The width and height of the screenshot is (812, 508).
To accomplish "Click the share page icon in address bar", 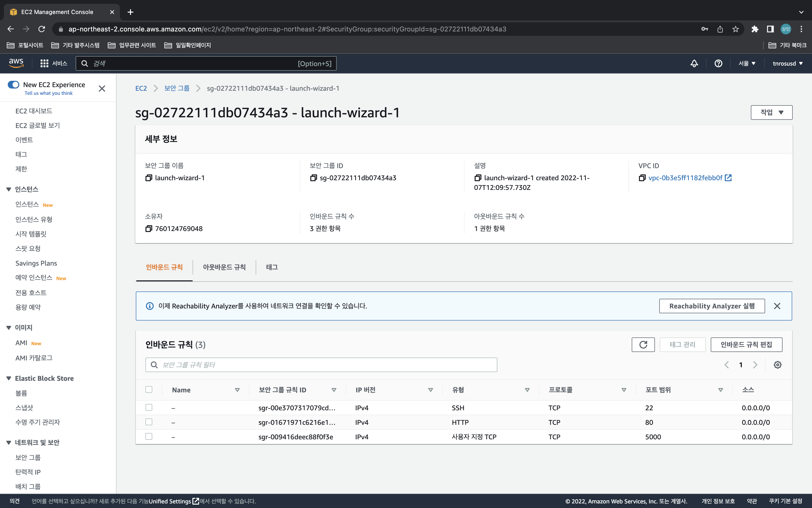I will (x=720, y=29).
